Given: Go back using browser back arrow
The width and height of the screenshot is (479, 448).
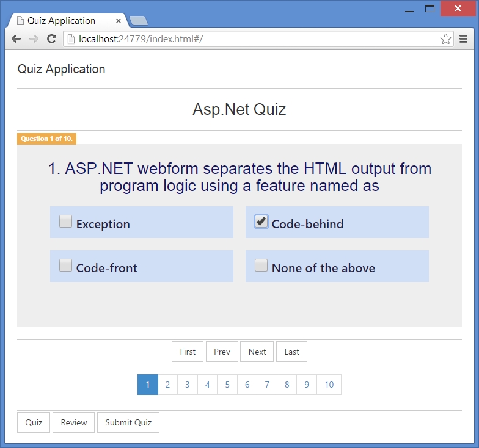Looking at the screenshot, I should coord(16,39).
